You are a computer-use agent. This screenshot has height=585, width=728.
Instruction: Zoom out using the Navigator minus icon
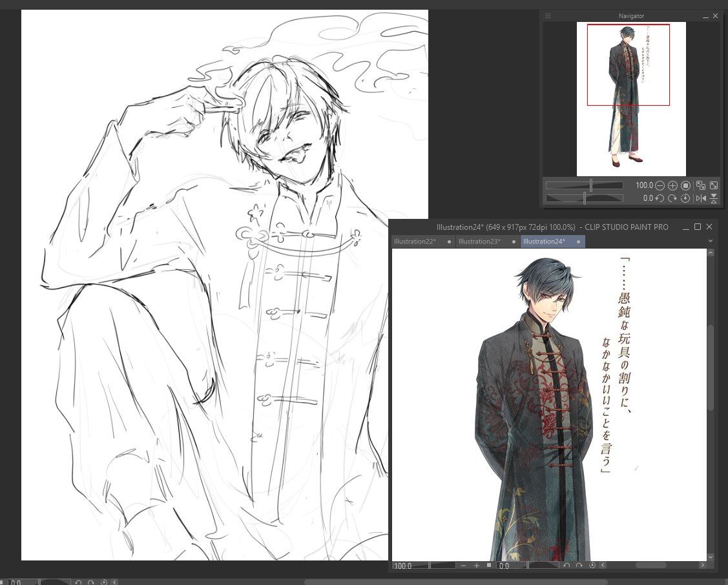click(x=660, y=185)
